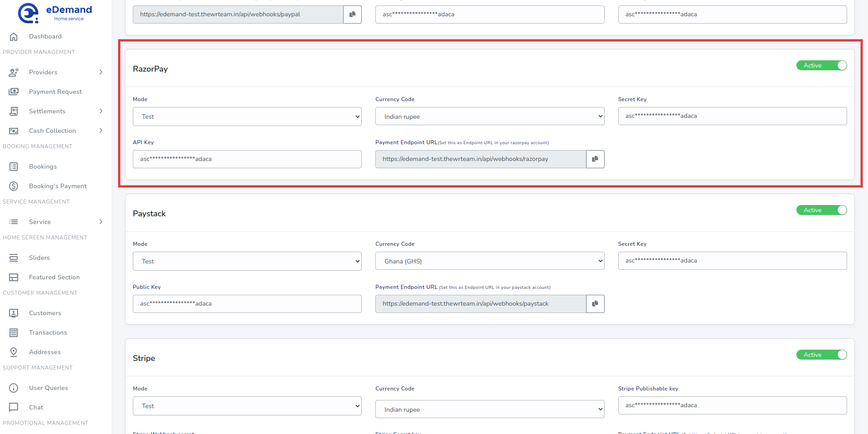Viewport: 868px width, 434px height.
Task: Open RazorPay Mode dropdown
Action: 247,117
